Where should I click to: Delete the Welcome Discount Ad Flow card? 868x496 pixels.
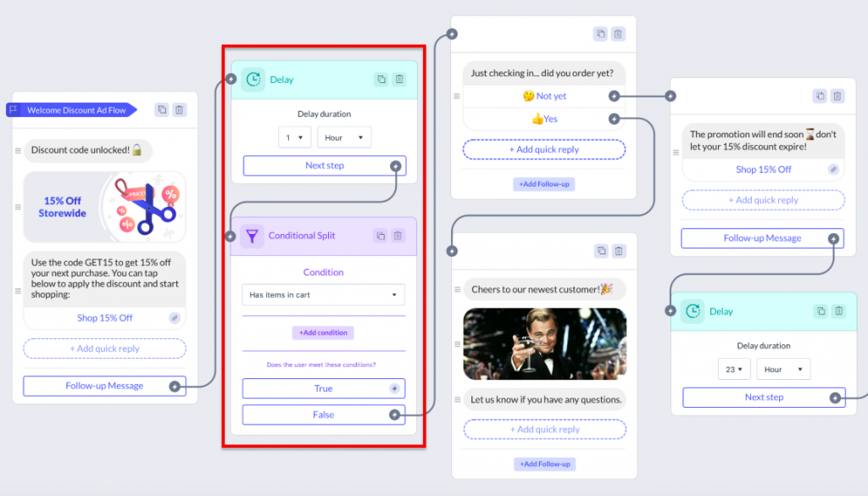[180, 109]
